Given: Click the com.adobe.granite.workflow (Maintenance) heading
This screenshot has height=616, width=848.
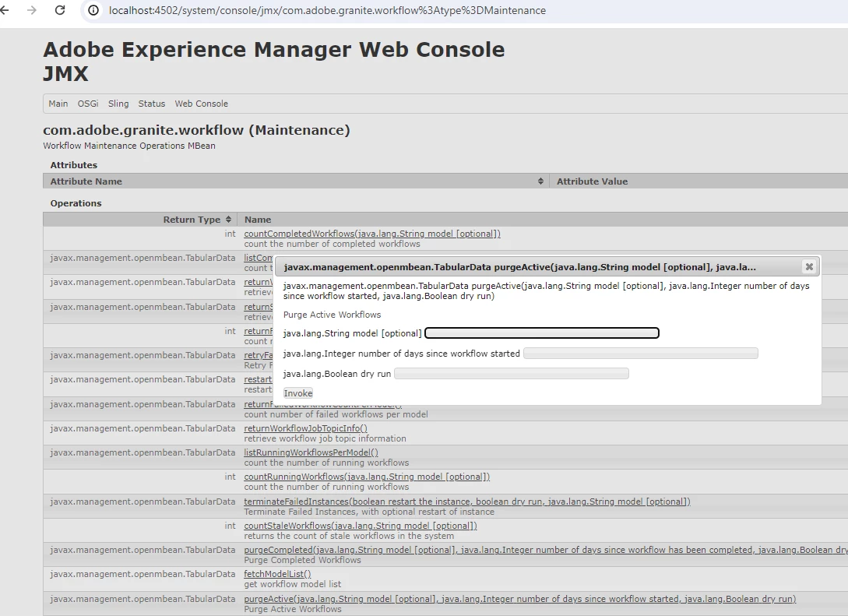Looking at the screenshot, I should click(x=196, y=130).
